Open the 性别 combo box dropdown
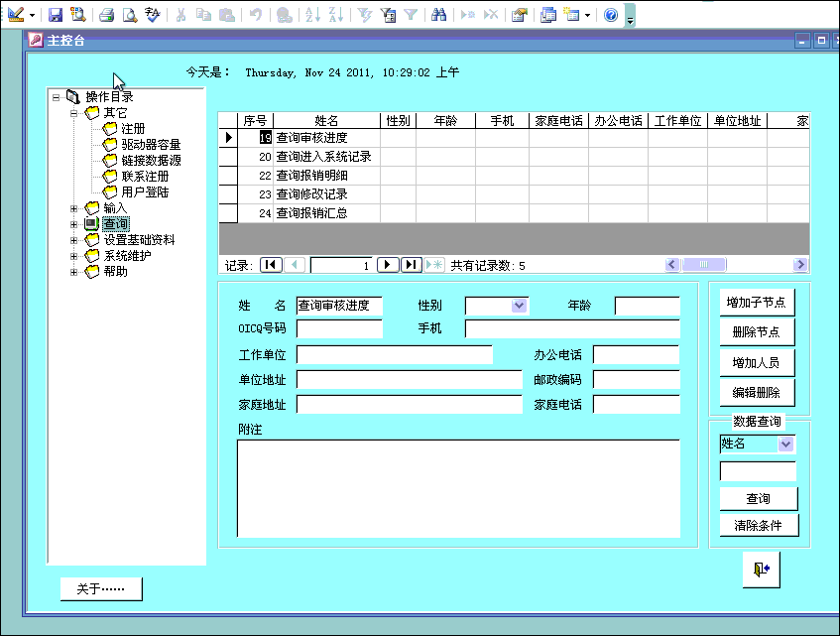Image resolution: width=840 pixels, height=636 pixels. pyautogui.click(x=519, y=306)
